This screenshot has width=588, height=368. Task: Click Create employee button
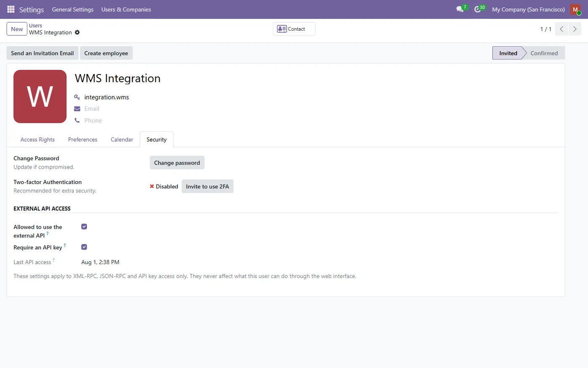click(106, 53)
